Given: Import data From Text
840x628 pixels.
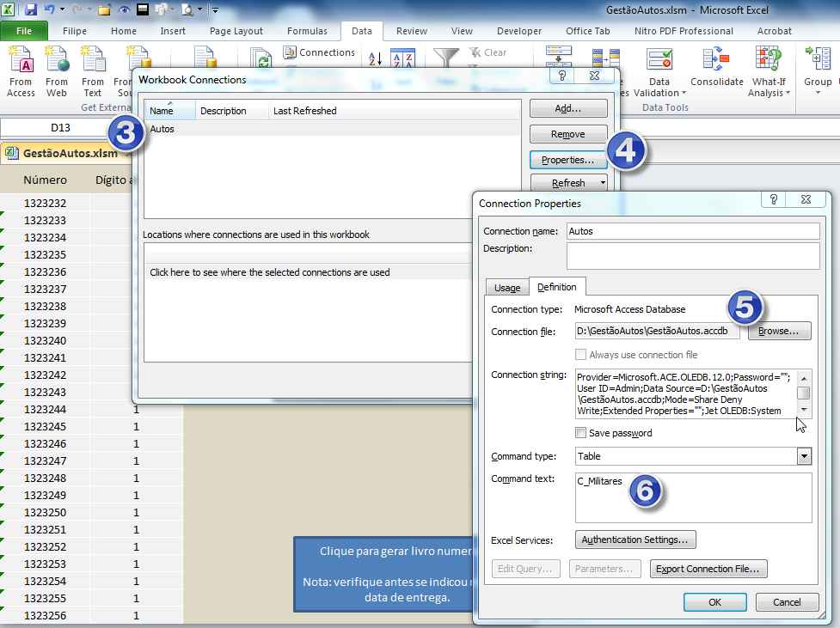Looking at the screenshot, I should (x=93, y=72).
